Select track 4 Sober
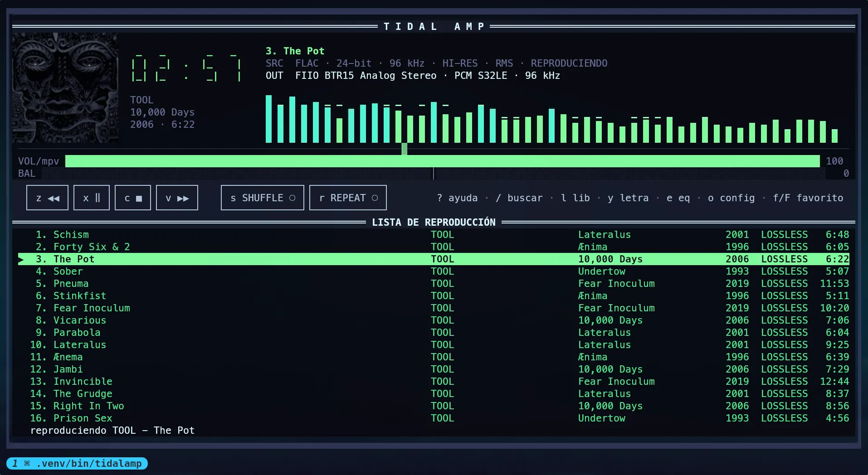 point(434,271)
